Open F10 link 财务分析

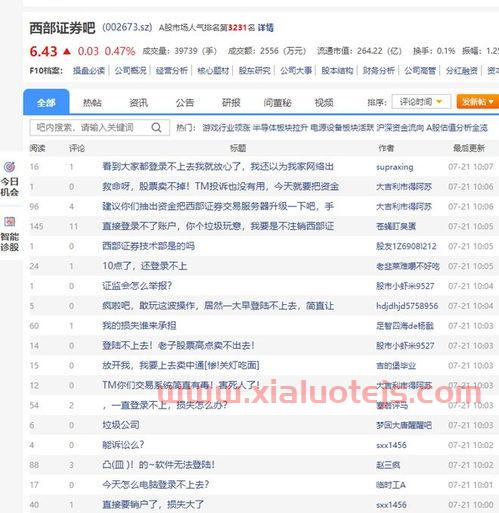point(379,70)
